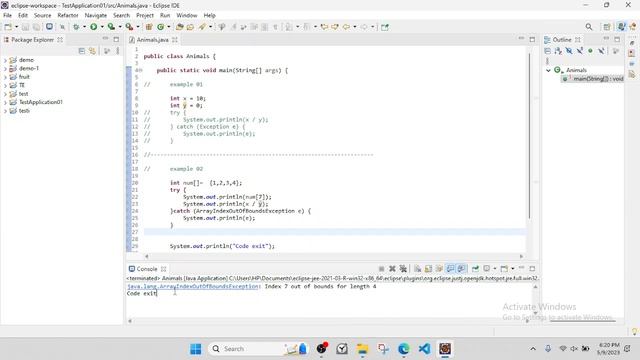Open the Open Console dropdown arrow

tap(513, 269)
